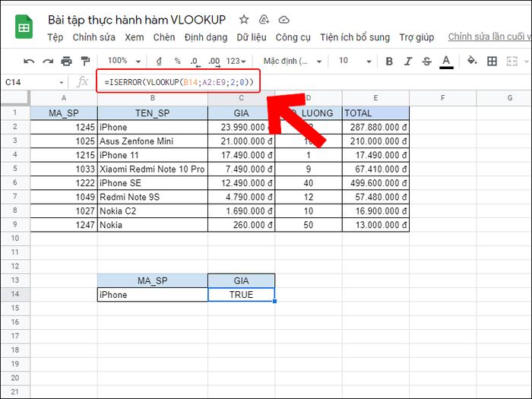Open the Công cụ menu
The width and height of the screenshot is (532, 399).
tap(293, 37)
